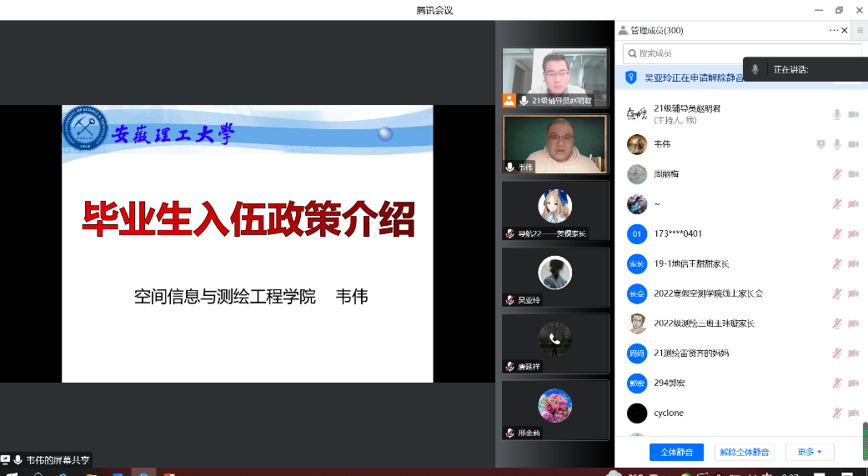This screenshot has width=868, height=476.
Task: Click camera icon beside 周丽梅
Action: (x=853, y=174)
